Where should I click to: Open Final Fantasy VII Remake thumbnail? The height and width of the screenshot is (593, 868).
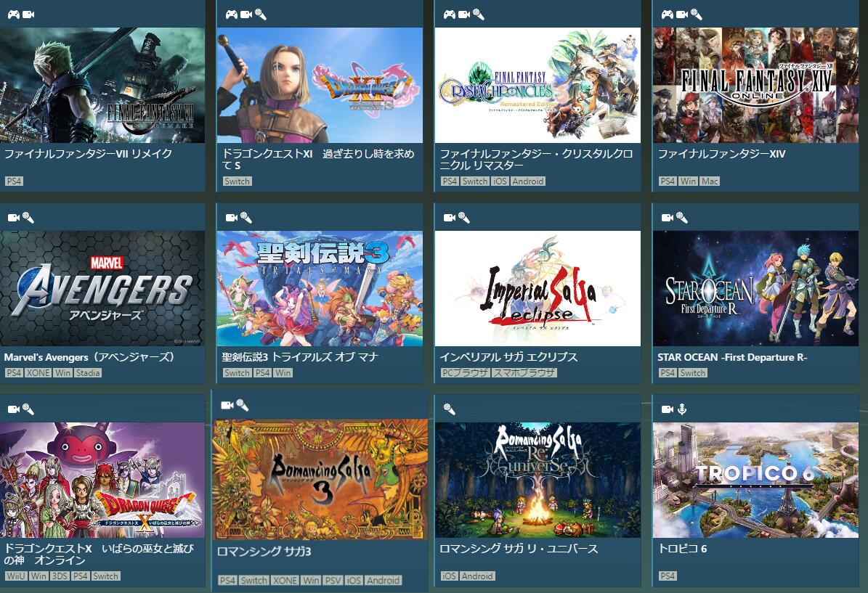pos(102,85)
